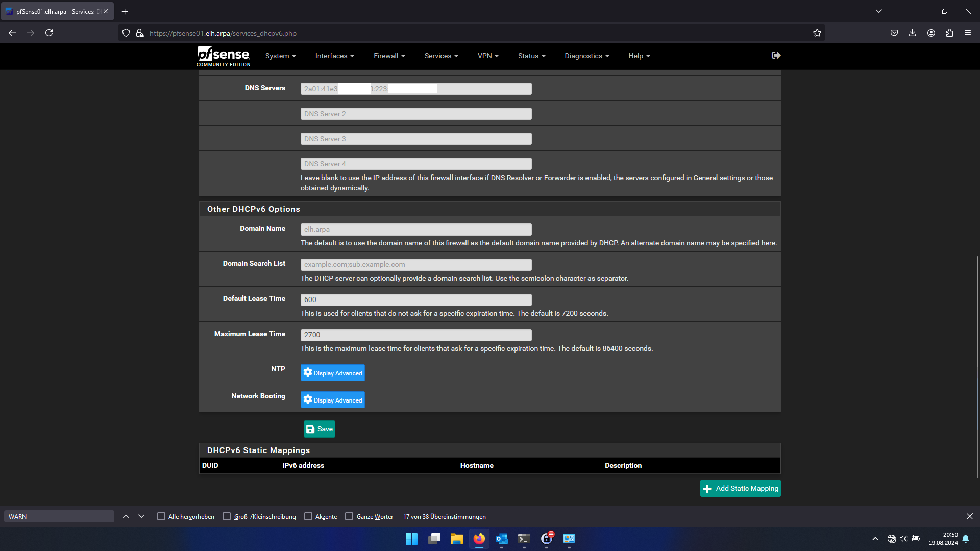
Task: Focus the Domain Search List field
Action: point(416,265)
